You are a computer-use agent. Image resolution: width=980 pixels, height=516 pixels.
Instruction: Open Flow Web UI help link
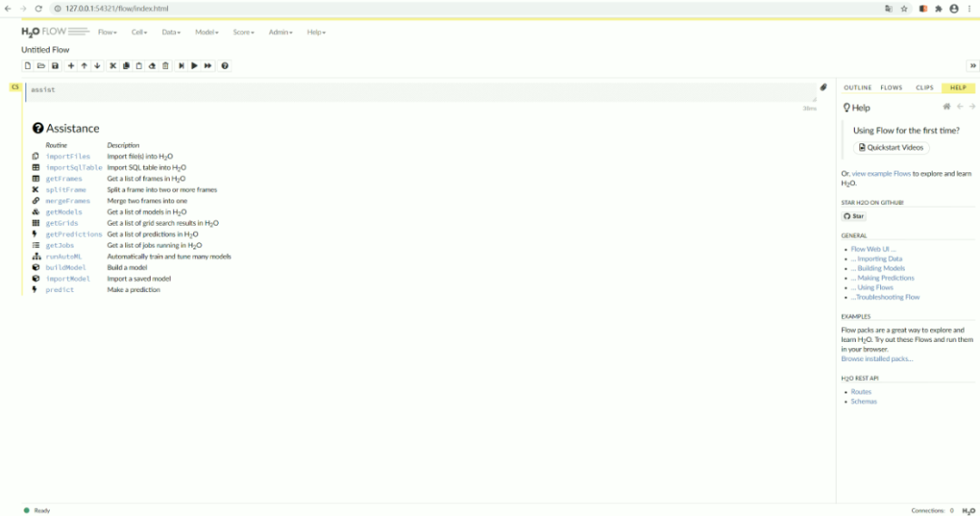click(x=873, y=249)
